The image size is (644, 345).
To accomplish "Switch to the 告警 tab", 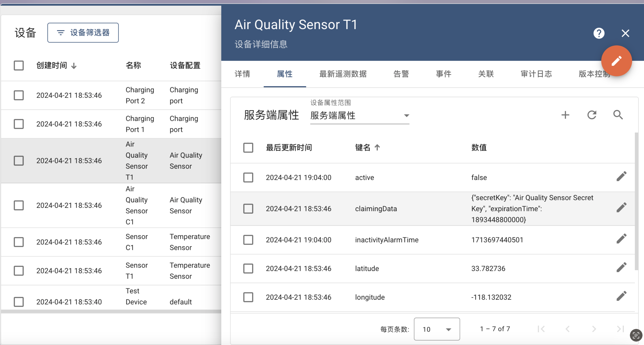I will pos(401,74).
